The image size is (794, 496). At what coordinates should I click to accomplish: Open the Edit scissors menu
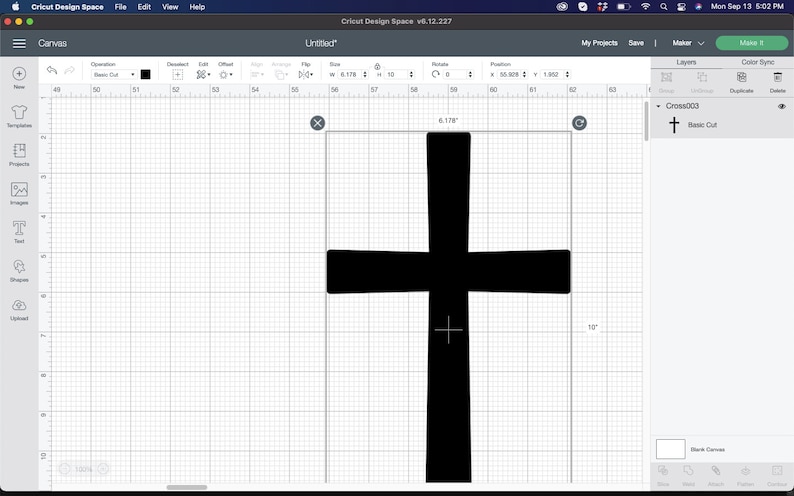pyautogui.click(x=203, y=75)
